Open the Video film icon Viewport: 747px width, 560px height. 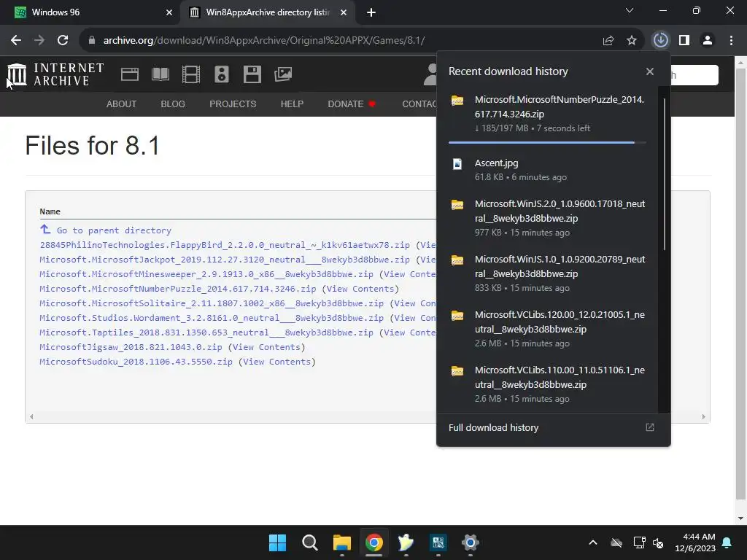pyautogui.click(x=191, y=74)
